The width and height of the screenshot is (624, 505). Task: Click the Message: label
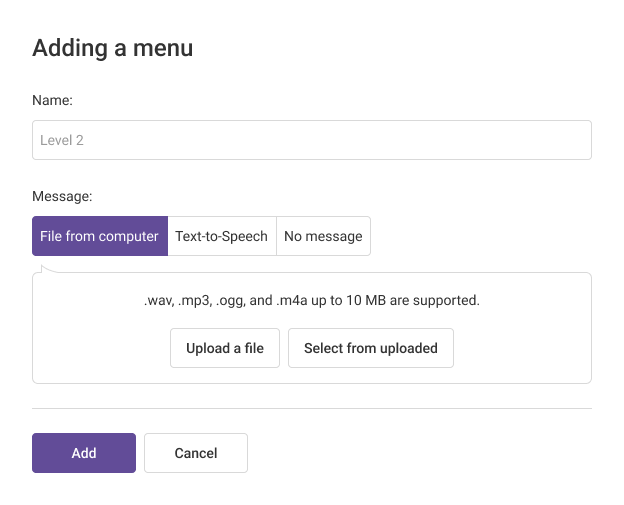tap(62, 196)
